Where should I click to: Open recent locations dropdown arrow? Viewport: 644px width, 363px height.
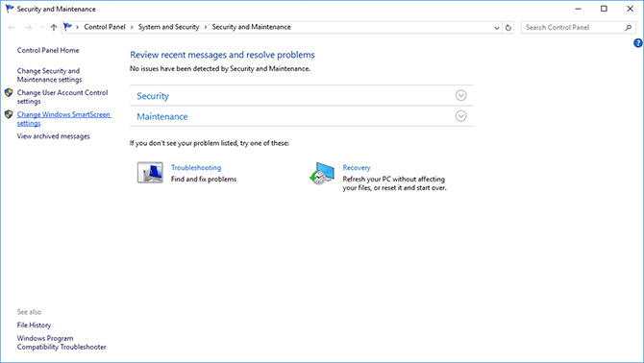pyautogui.click(x=41, y=28)
